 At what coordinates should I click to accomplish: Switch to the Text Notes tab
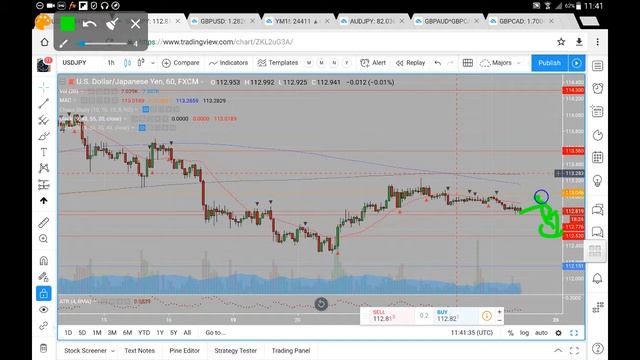[x=140, y=351]
